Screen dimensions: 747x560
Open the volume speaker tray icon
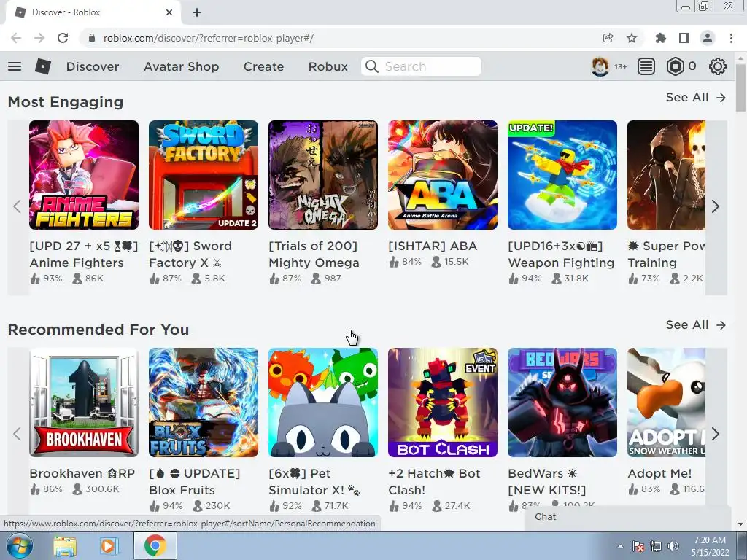[x=673, y=546]
